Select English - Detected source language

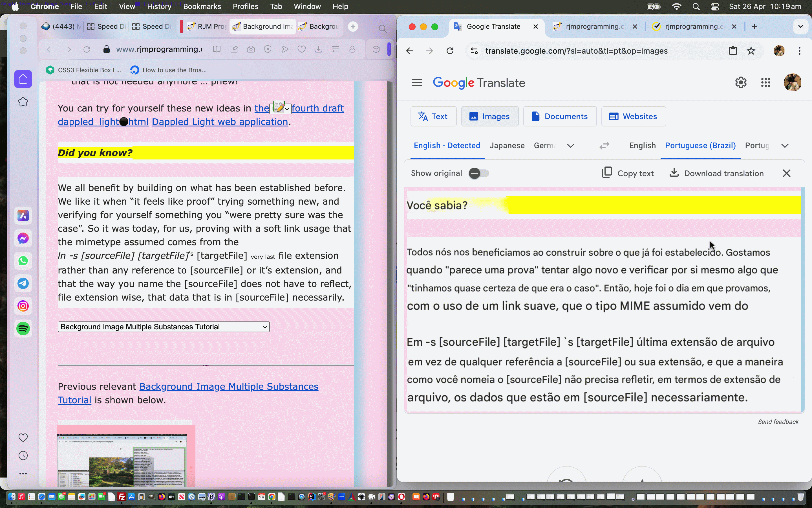447,145
